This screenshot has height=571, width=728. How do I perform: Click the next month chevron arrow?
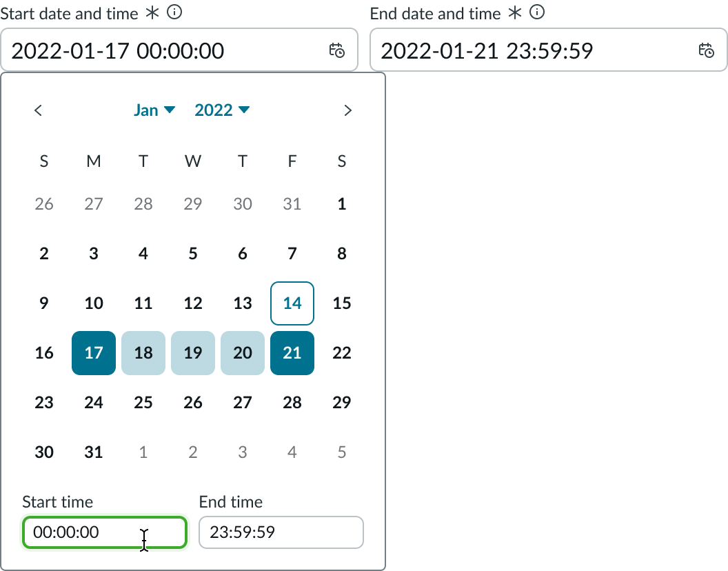tap(348, 110)
